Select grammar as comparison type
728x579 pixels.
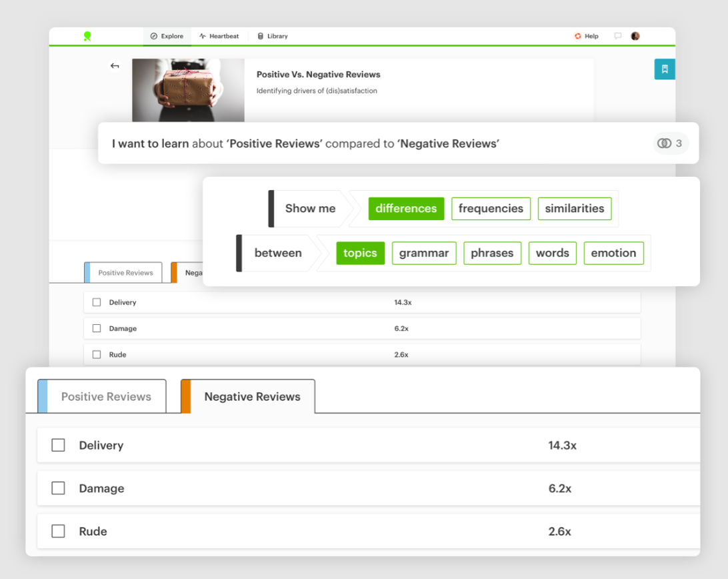[424, 253]
